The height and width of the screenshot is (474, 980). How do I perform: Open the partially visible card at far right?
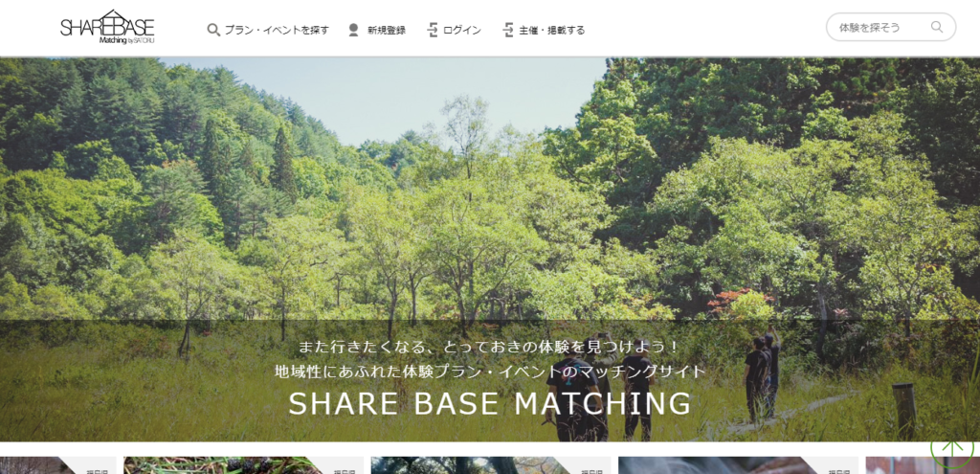[923, 465]
